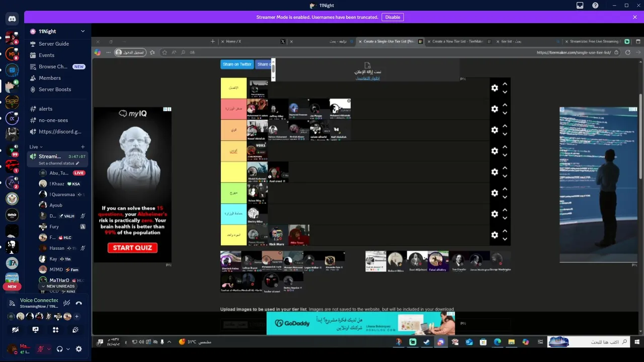Screen dimensions: 644x362
Task: Open Discord user settings gear
Action: pos(79,349)
